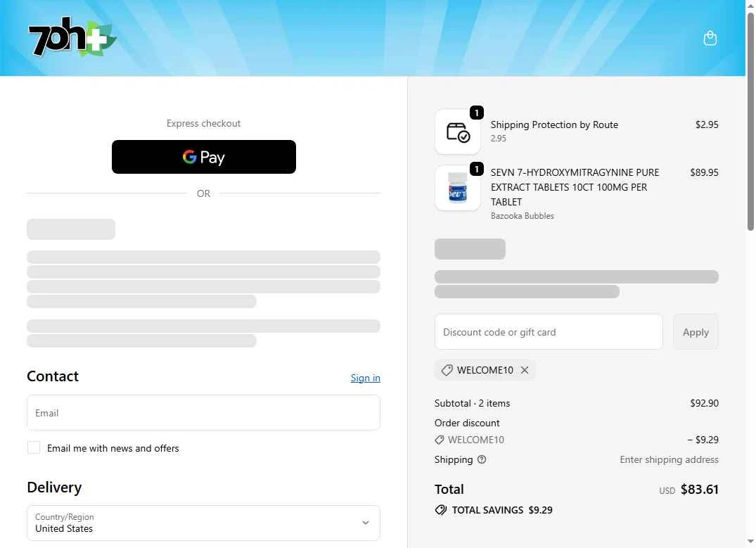Click the 7oh+ store logo
Screen dimensions: 756x548
72,37
